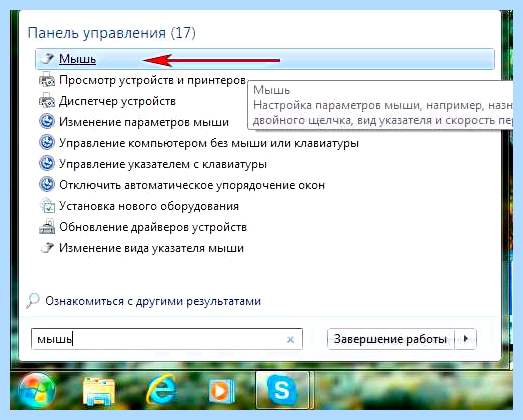Select Отключить автоматическое упорядочение окон
The height and width of the screenshot is (420, 523).
click(192, 185)
